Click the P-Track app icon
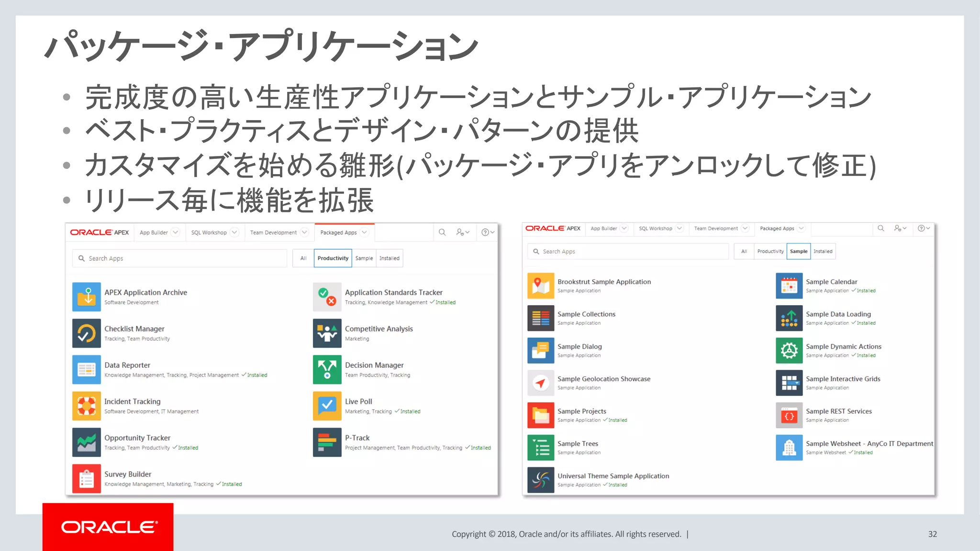Image resolution: width=980 pixels, height=551 pixels. pyautogui.click(x=327, y=442)
